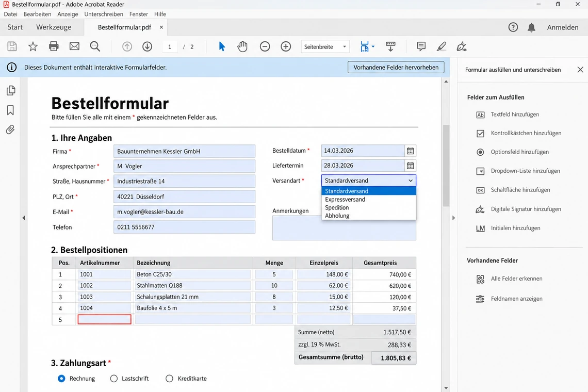The image size is (588, 392).
Task: Open calendar picker for Liefertermin
Action: tap(410, 166)
